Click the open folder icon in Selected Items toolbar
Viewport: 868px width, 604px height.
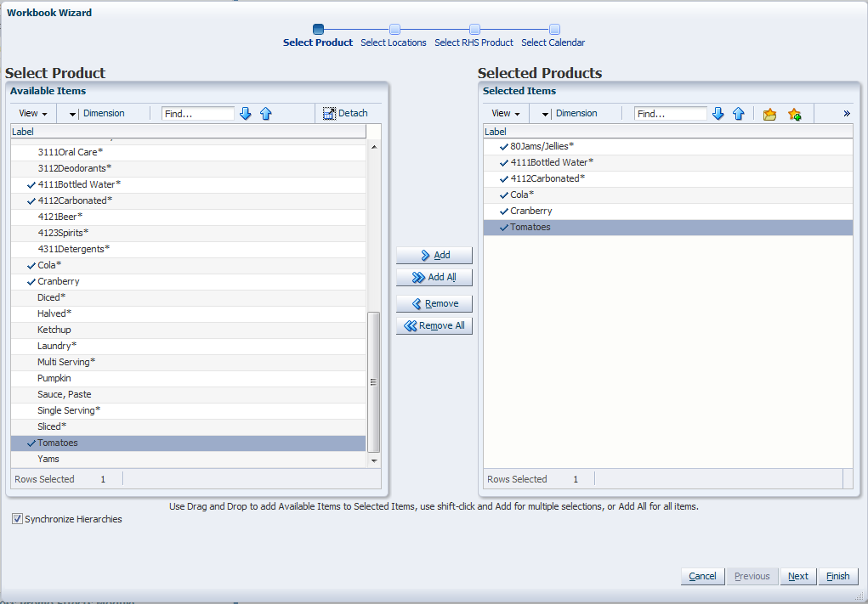point(769,114)
